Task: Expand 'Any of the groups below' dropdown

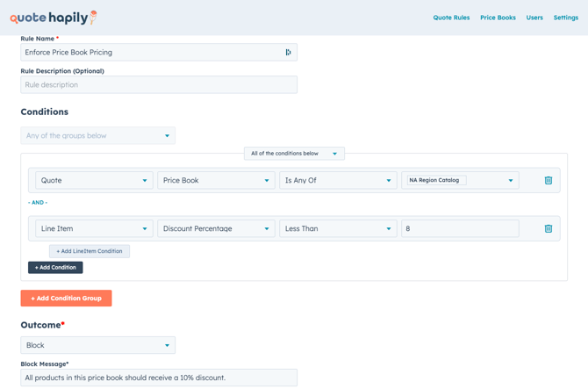Action: pos(97,136)
